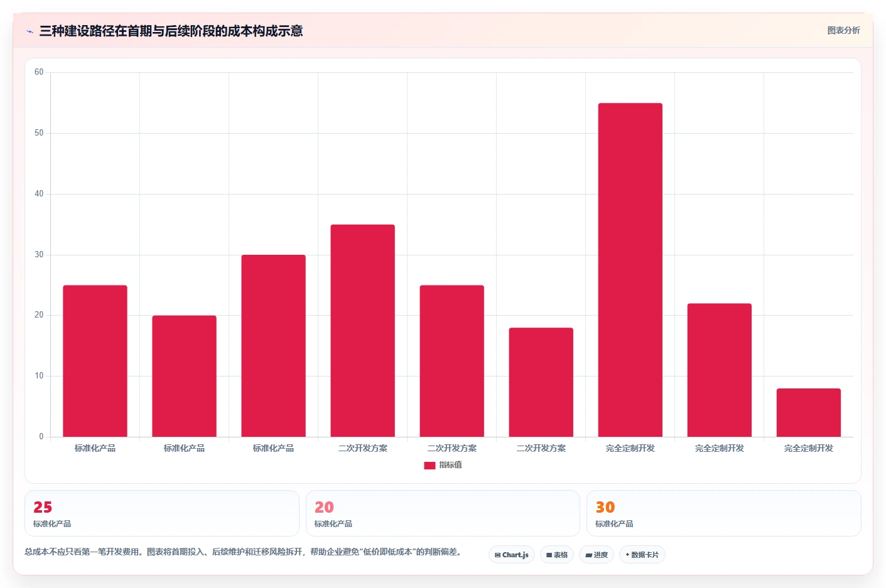
Task: Click 完全定制开发 axis label under the tallest bar
Action: pos(630,448)
